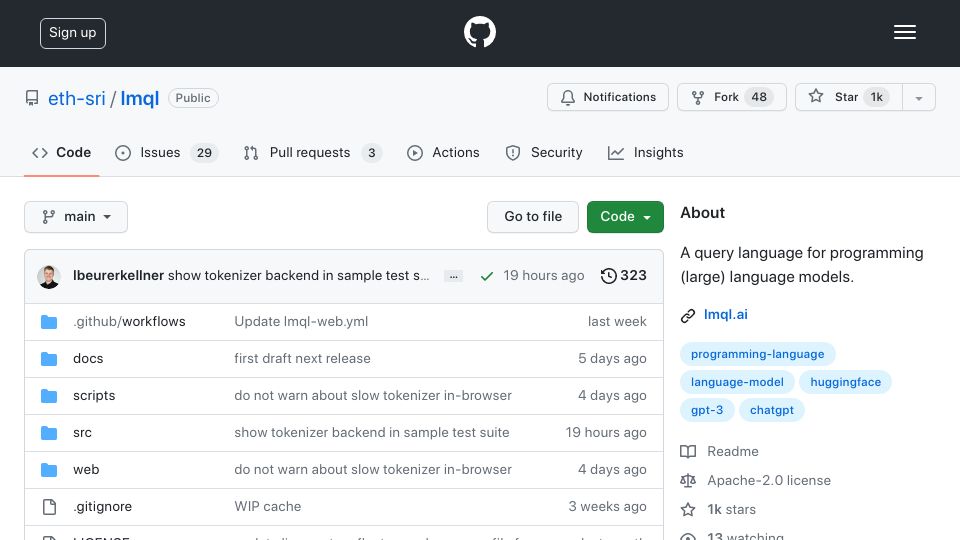This screenshot has height=540, width=960.
Task: Open the eth-sri owner link
Action: (77, 98)
